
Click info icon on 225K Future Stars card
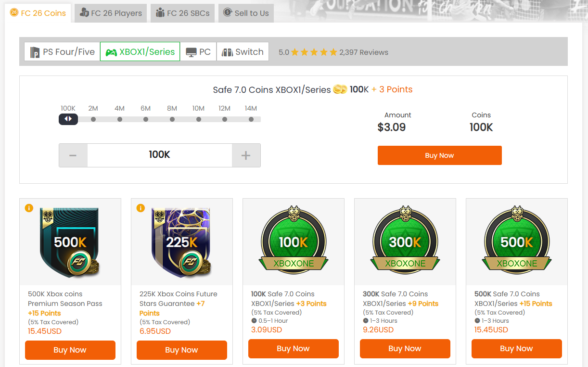141,208
